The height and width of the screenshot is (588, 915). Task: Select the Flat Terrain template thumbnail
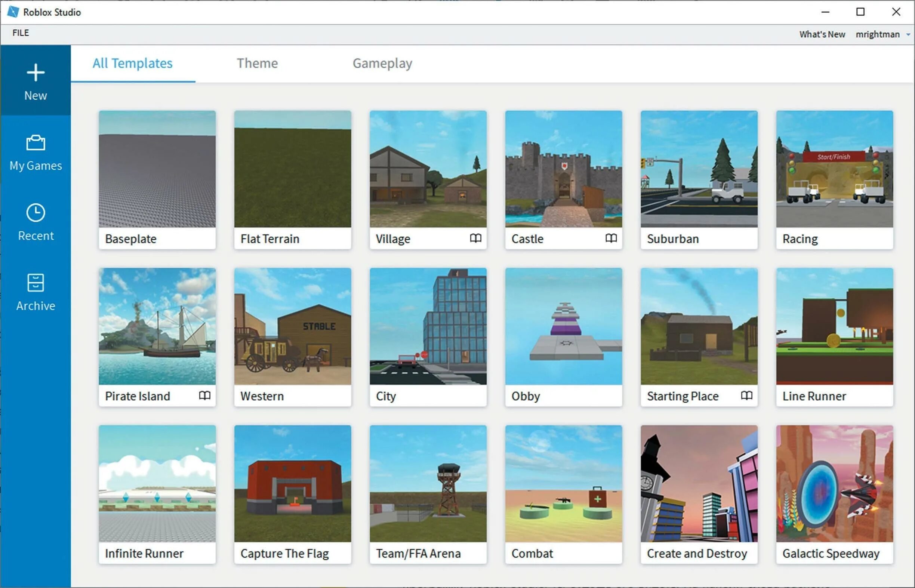(292, 169)
